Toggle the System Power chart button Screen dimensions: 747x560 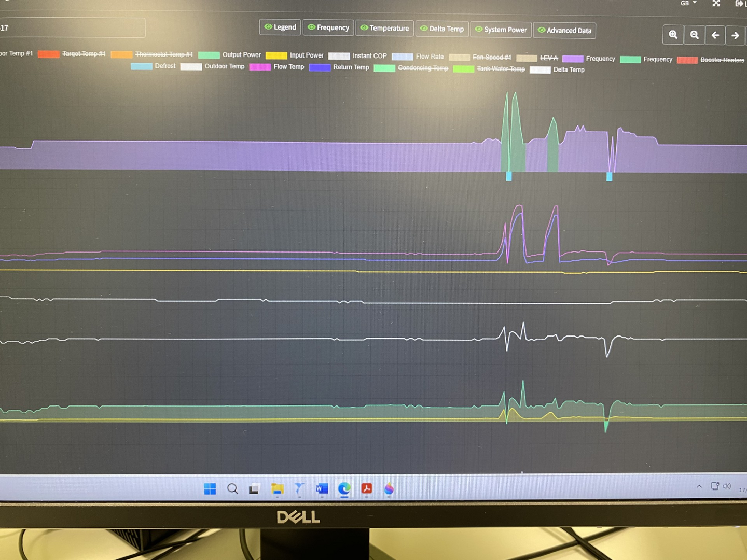click(501, 30)
